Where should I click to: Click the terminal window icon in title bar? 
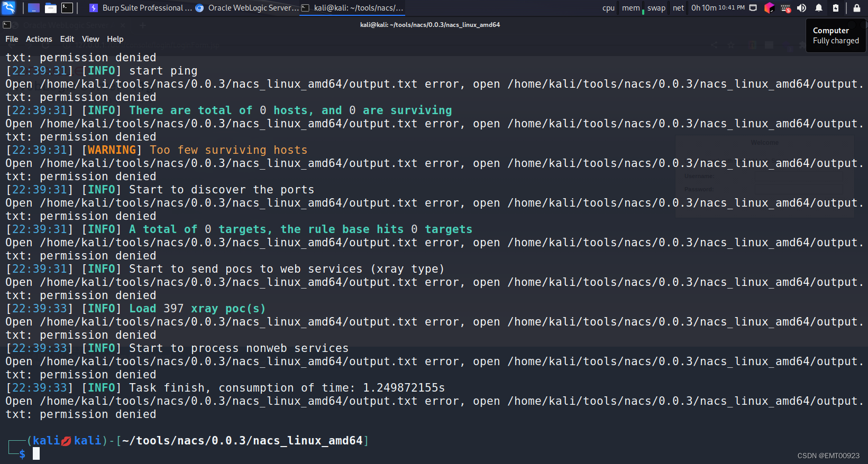(x=7, y=25)
